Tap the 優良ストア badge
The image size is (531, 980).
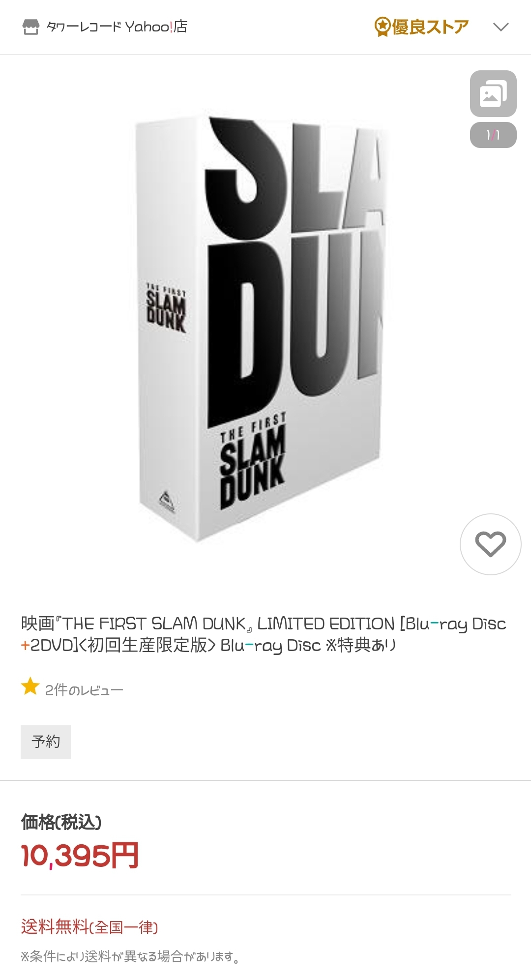pos(421,27)
